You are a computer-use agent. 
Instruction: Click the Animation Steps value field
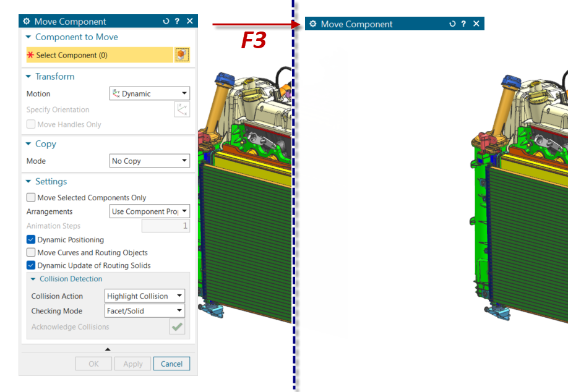tap(166, 226)
